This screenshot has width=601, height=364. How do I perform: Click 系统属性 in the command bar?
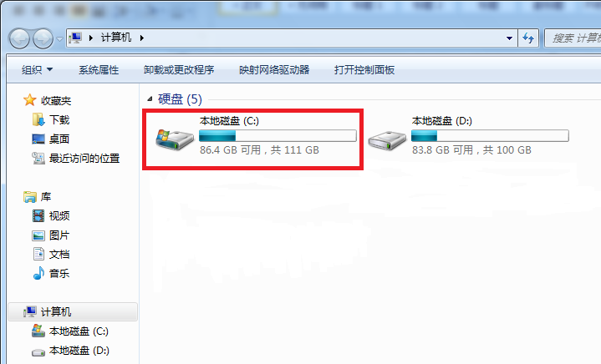[99, 69]
